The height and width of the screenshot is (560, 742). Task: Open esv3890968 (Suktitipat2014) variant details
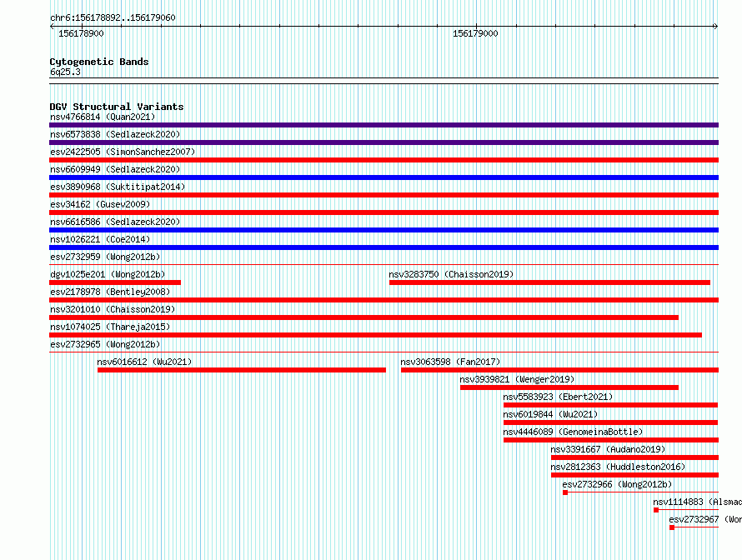click(118, 187)
